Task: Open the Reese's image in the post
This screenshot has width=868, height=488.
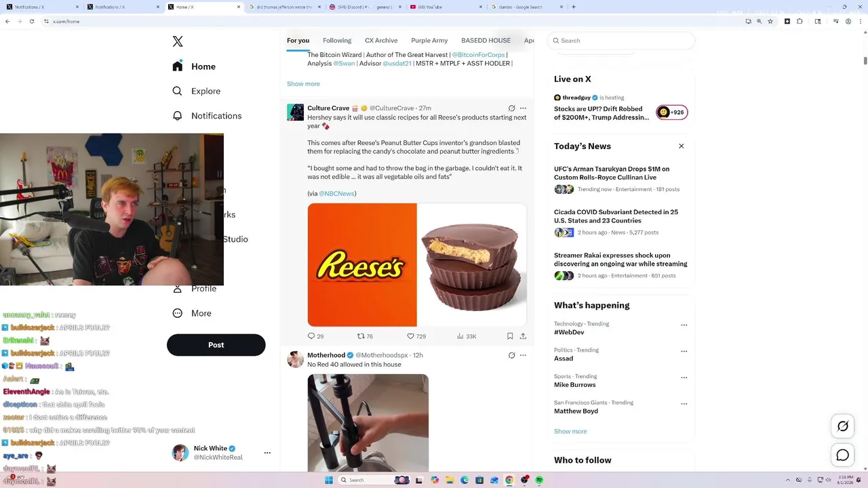Action: pyautogui.click(x=417, y=265)
